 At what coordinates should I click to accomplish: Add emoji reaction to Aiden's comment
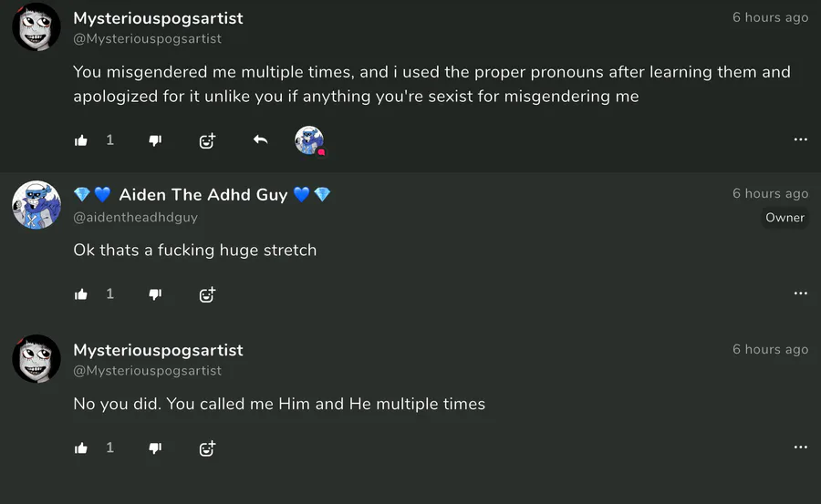coord(207,294)
